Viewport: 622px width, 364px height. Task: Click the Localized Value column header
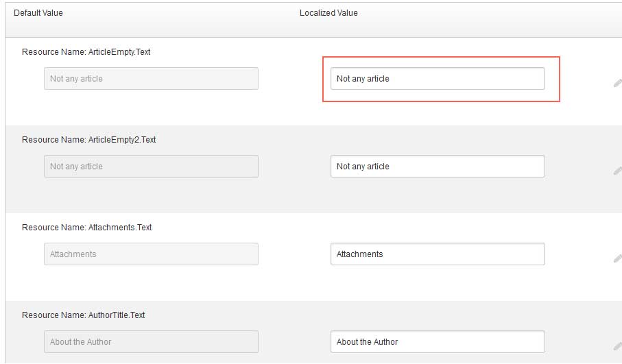click(328, 13)
